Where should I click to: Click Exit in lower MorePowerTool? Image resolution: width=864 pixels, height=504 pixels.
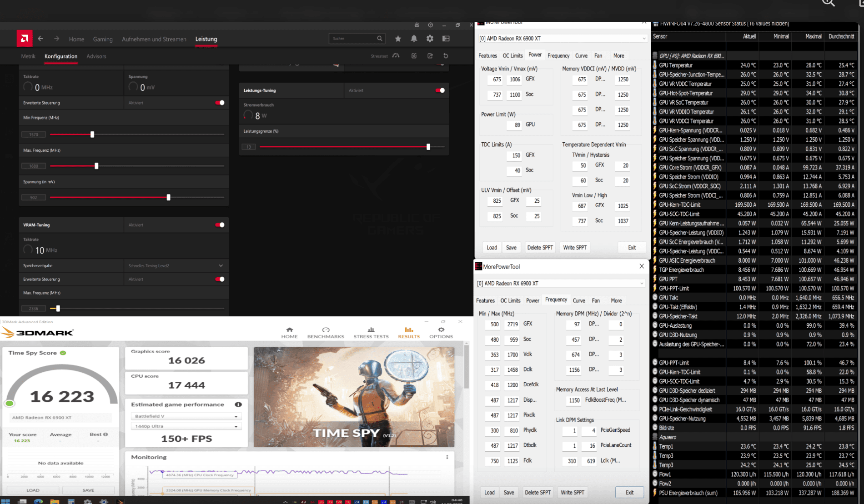tap(629, 493)
